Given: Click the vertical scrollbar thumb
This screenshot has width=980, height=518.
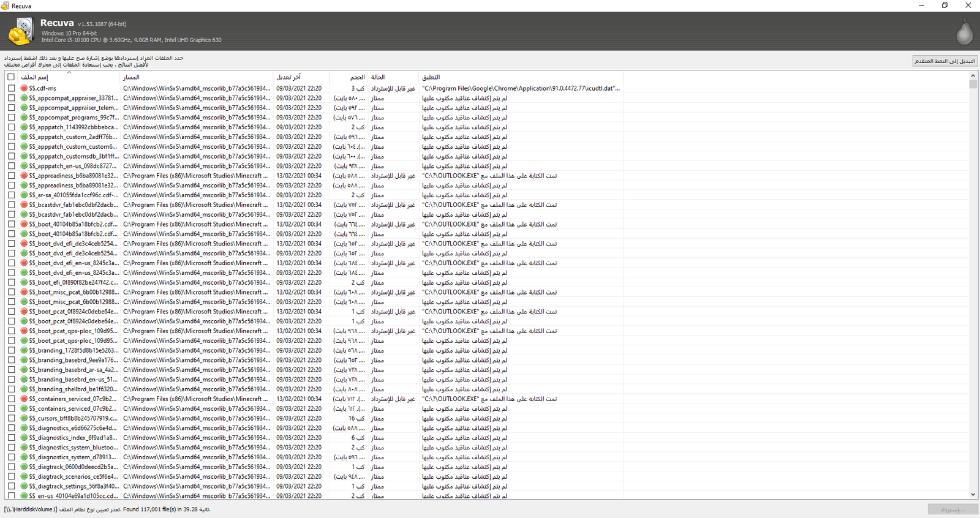Looking at the screenshot, I should 973,84.
